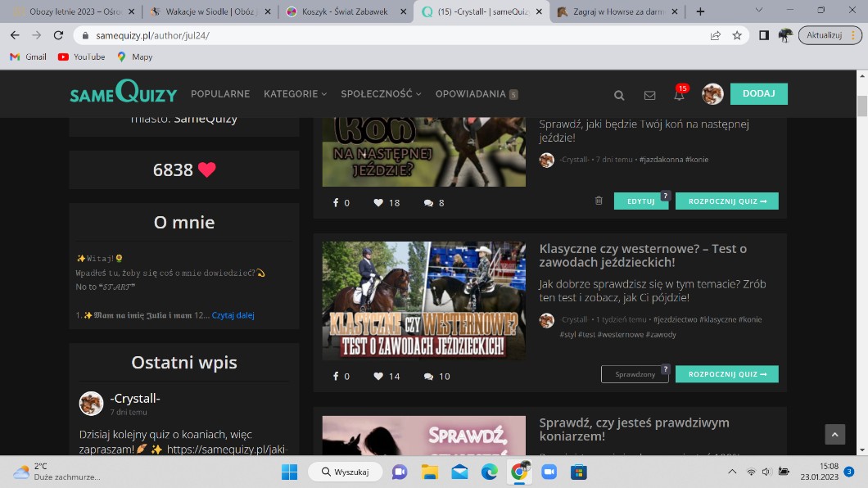Image resolution: width=868 pixels, height=488 pixels.
Task: Expand the KATEGORIE dropdown menu
Action: (295, 94)
